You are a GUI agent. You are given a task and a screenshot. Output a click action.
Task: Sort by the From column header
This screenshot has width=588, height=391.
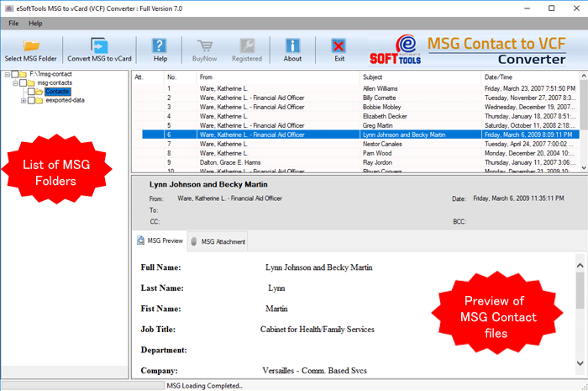(278, 77)
